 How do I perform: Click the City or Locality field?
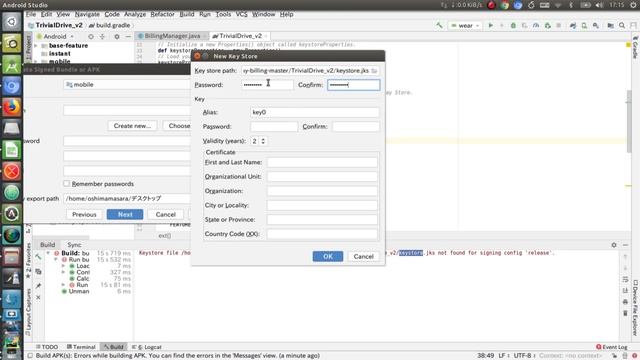point(322,205)
